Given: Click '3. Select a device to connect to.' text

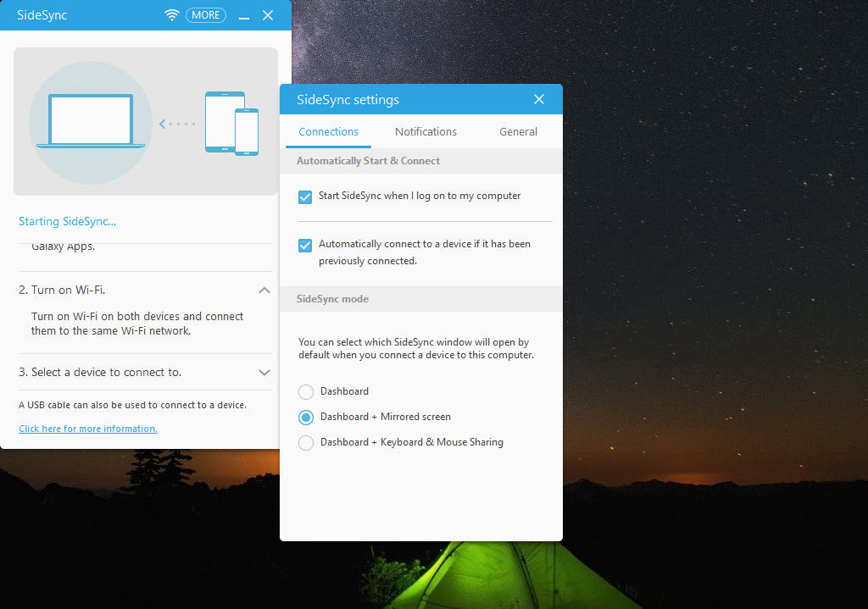Looking at the screenshot, I should tap(100, 372).
